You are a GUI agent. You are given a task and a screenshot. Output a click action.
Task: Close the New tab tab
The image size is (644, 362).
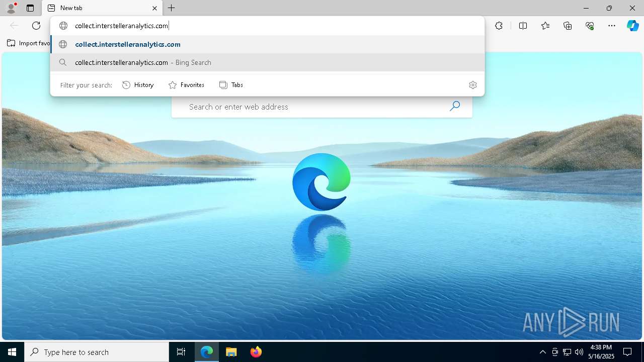click(x=154, y=8)
